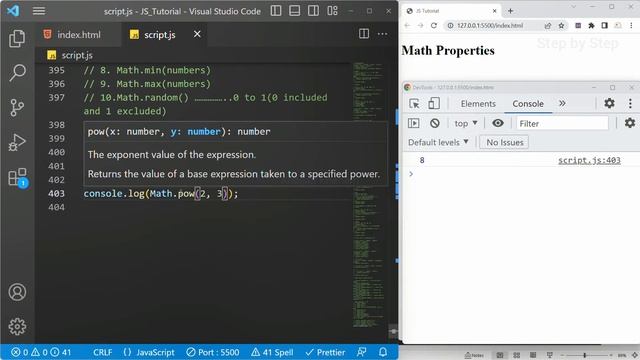This screenshot has width=640, height=360.
Task: Show the console sidebar
Action: (413, 123)
